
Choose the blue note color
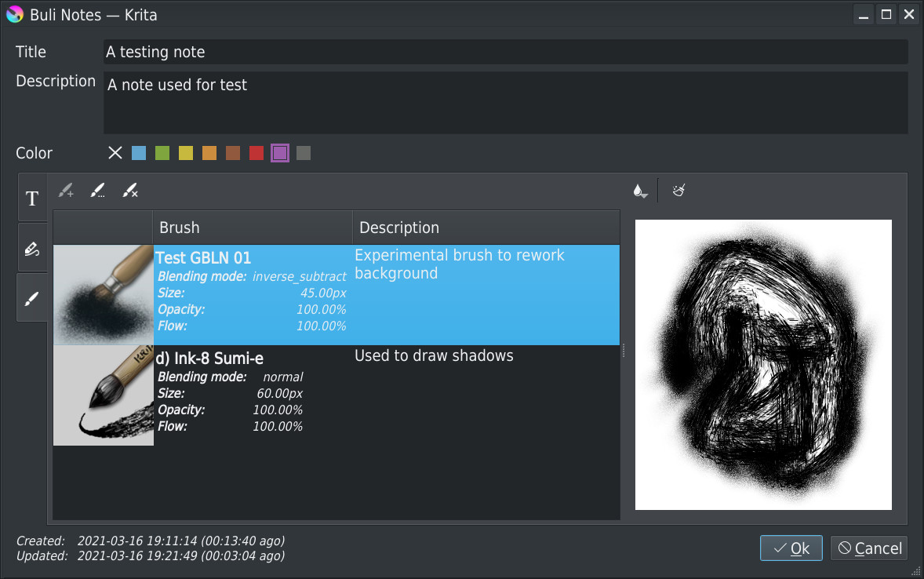(x=139, y=153)
